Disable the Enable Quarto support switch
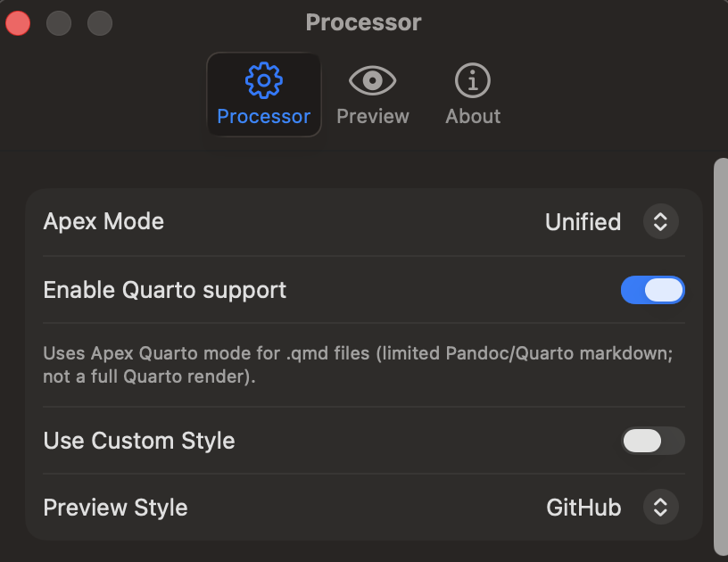Viewport: 728px width, 562px height. 653,290
